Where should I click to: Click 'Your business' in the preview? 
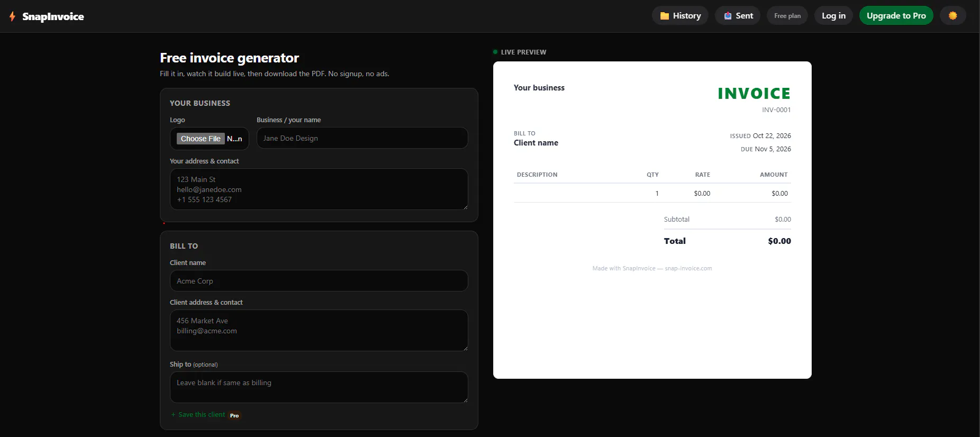coord(539,88)
